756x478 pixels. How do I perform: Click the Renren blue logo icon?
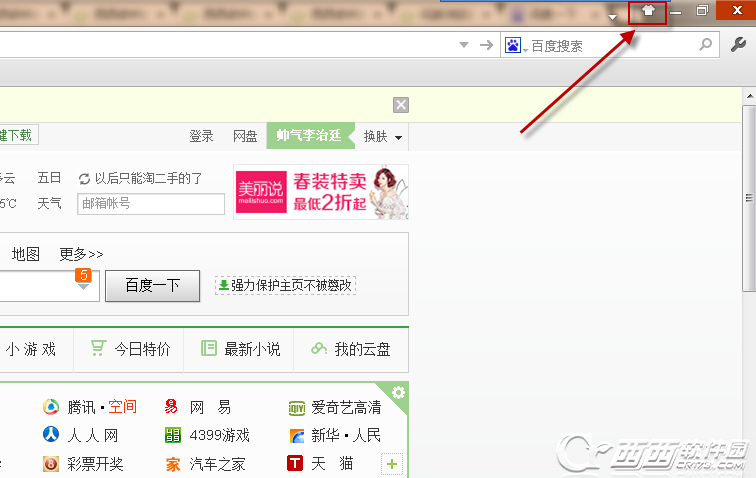click(x=51, y=435)
